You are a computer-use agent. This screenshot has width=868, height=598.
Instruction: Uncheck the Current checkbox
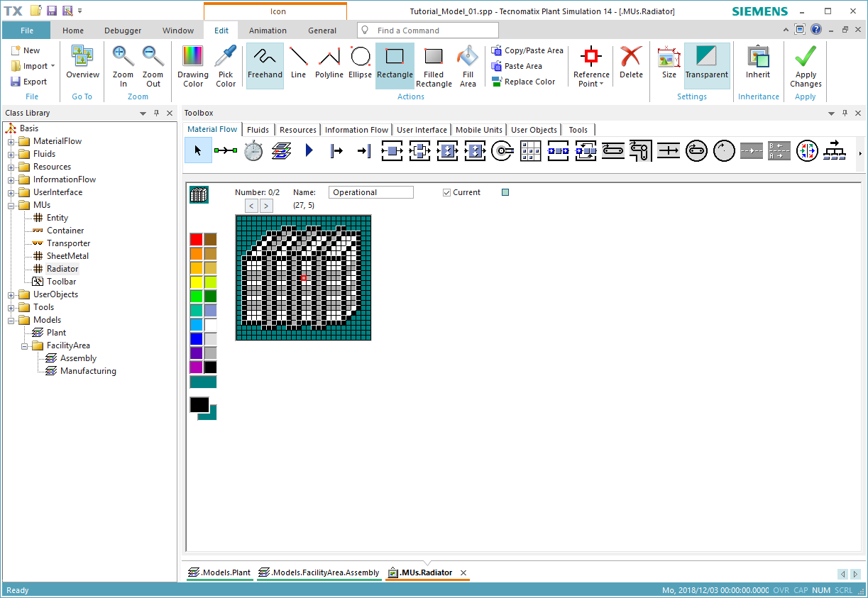447,192
